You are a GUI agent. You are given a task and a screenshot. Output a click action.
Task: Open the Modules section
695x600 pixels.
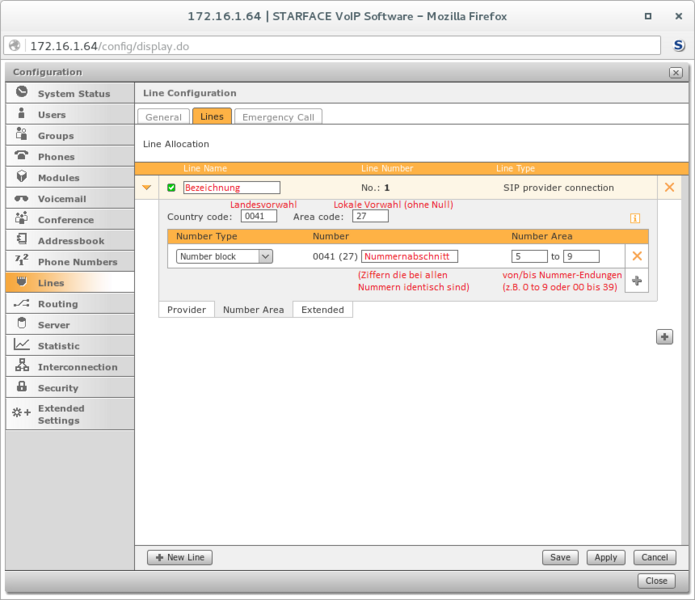click(70, 178)
